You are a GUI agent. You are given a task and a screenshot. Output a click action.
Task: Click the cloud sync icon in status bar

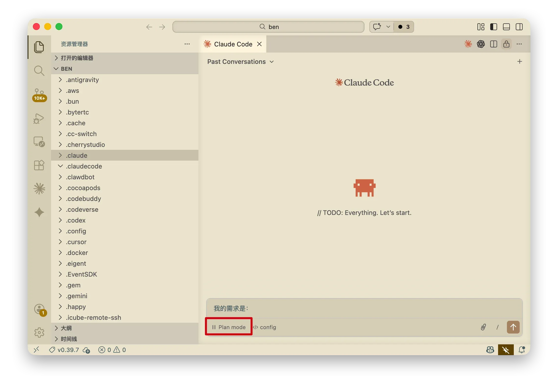click(86, 350)
